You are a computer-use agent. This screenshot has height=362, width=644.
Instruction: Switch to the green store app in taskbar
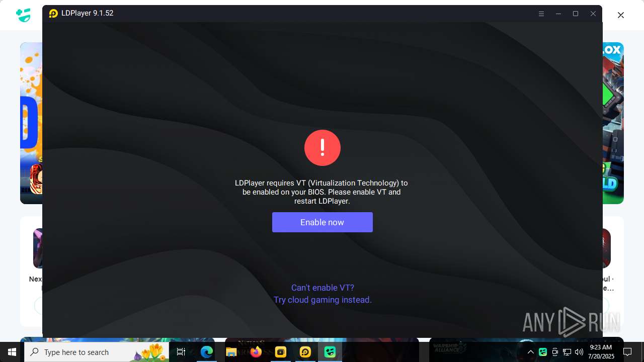click(330, 352)
